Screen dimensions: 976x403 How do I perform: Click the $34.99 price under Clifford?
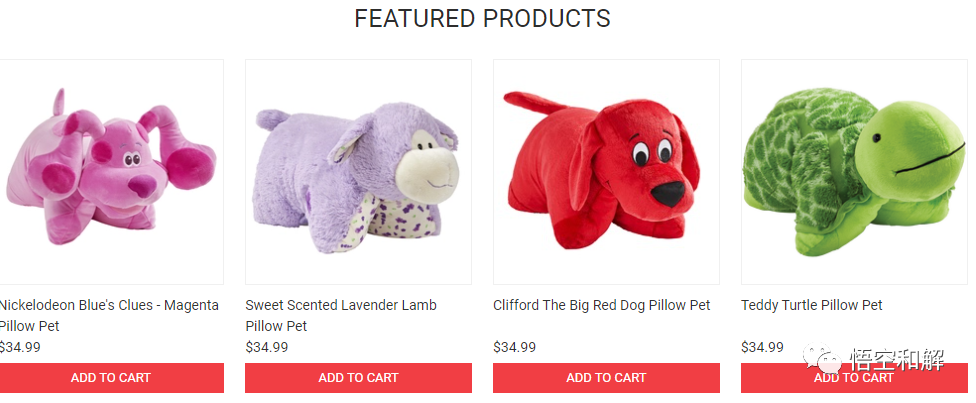click(x=515, y=347)
